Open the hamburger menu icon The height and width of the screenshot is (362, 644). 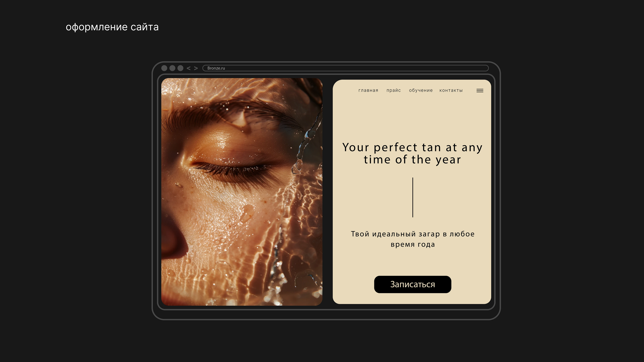click(x=480, y=91)
